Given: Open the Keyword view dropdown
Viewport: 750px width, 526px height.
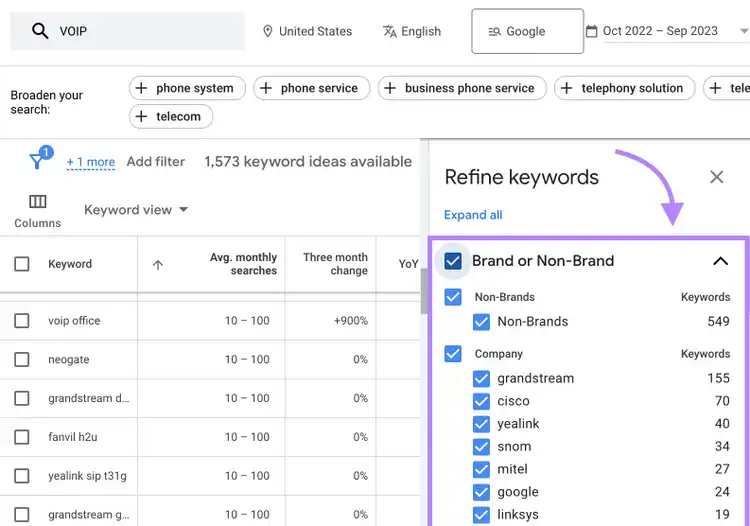Looking at the screenshot, I should point(136,209).
